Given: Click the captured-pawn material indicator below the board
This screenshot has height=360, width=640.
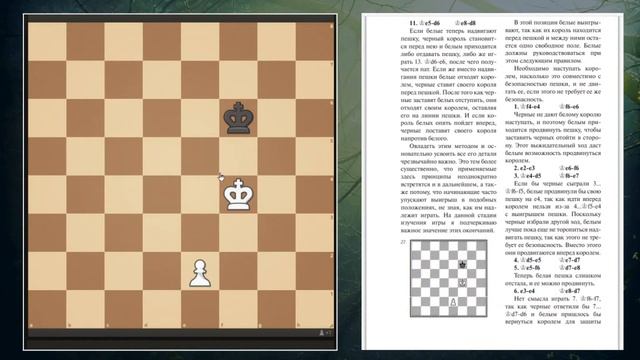Looking at the screenshot, I should [325, 333].
